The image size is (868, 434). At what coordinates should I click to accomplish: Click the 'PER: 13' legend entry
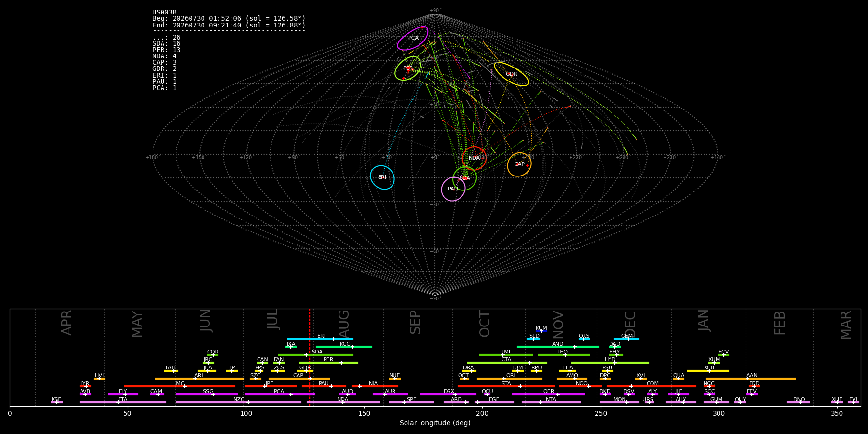coord(166,50)
